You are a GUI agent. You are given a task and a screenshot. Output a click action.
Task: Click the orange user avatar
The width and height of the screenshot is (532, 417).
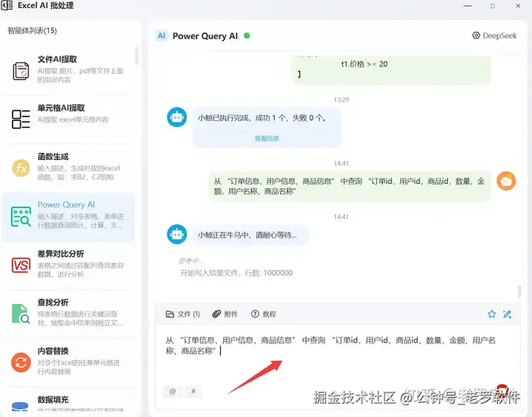(506, 181)
